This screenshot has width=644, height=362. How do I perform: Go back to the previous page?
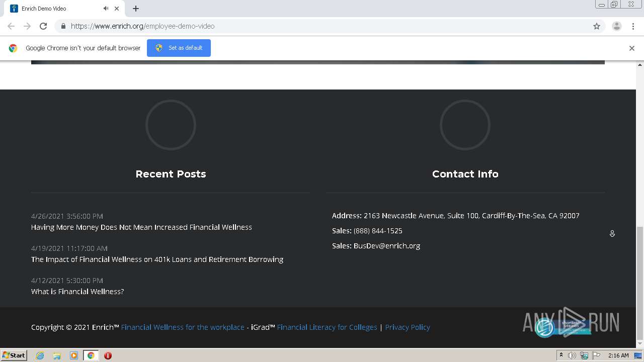point(11,26)
